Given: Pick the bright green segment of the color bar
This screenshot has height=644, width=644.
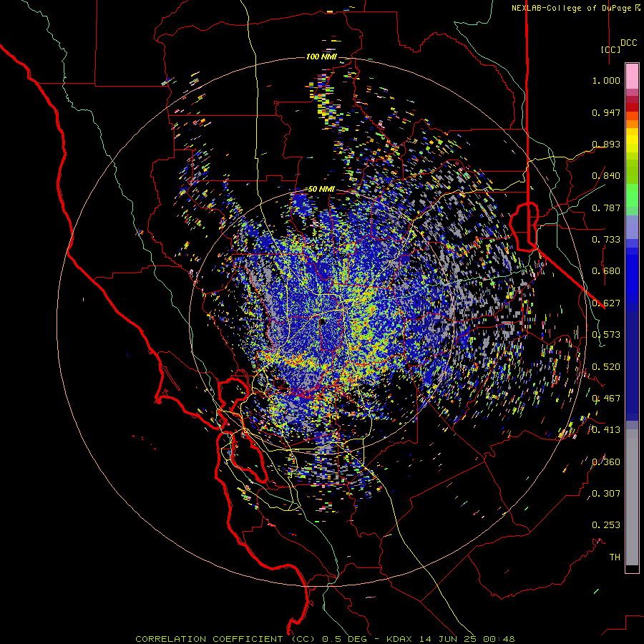Looking at the screenshot, I should click(x=632, y=195).
